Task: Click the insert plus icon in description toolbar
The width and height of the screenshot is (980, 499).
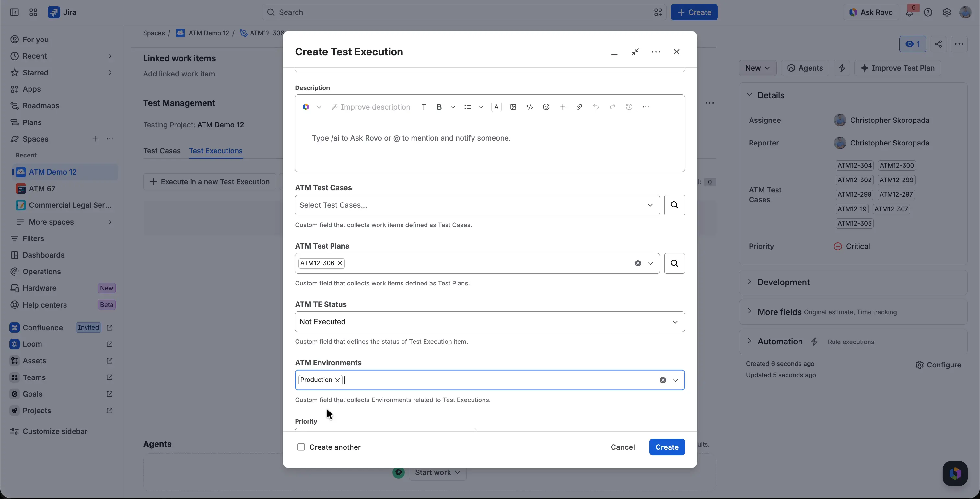Action: click(x=563, y=107)
